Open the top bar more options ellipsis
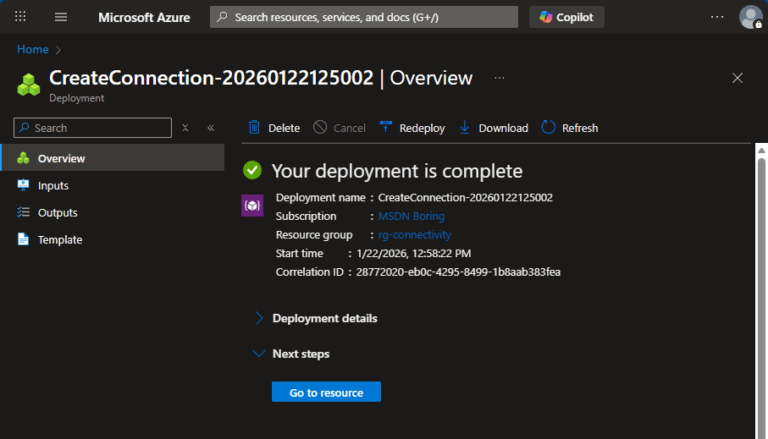The image size is (768, 439). click(717, 17)
